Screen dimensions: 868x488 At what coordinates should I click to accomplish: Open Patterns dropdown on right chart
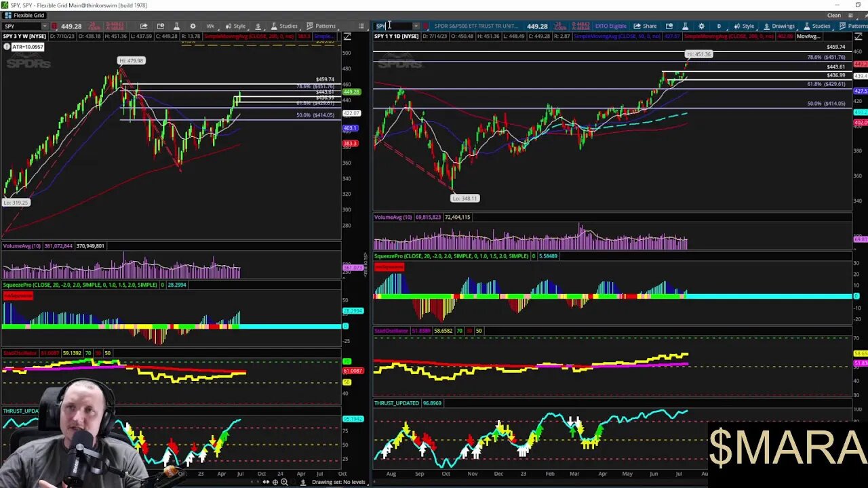[853, 26]
